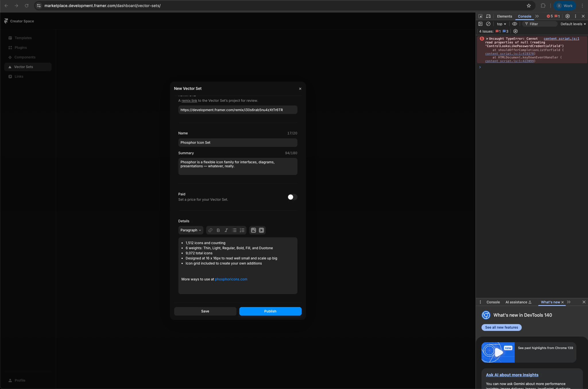Toggle bold formatting in Details editor
588x389 pixels.
tap(218, 230)
